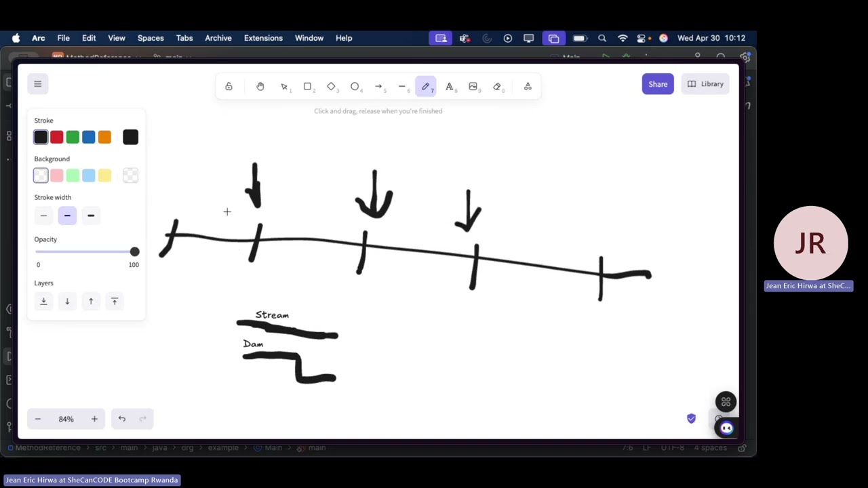Open the Edit menu
This screenshot has width=868, height=488.
pyautogui.click(x=89, y=38)
